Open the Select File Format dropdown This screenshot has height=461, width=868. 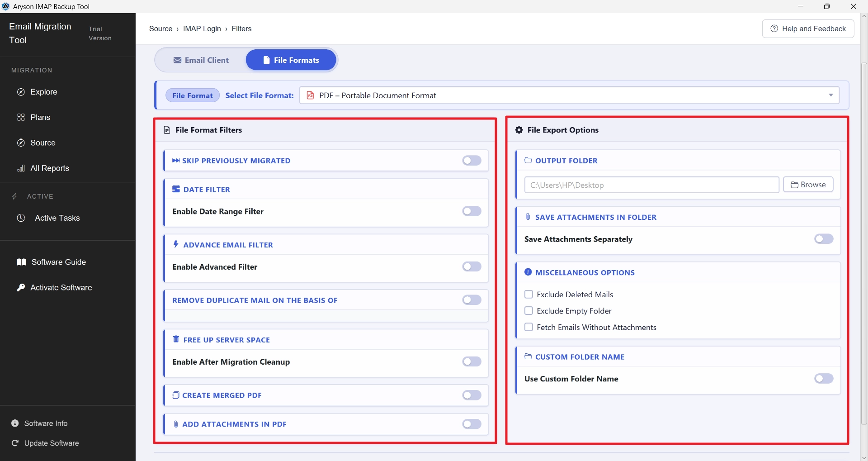[569, 95]
